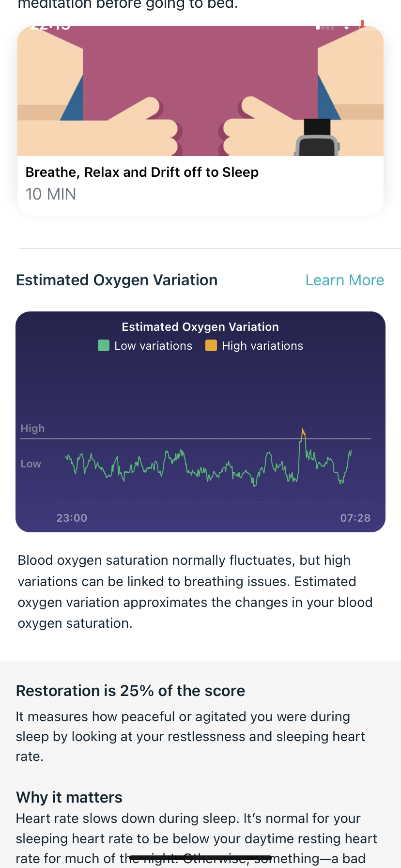Image resolution: width=401 pixels, height=868 pixels.
Task: Tap the Restoration is 25% of the score heading
Action: point(130,691)
